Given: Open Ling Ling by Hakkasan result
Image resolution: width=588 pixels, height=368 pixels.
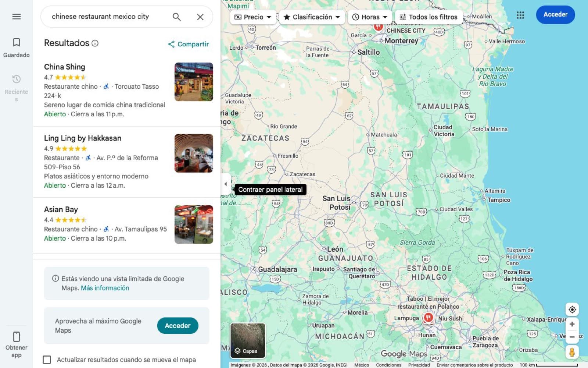Looking at the screenshot, I should pos(83,138).
